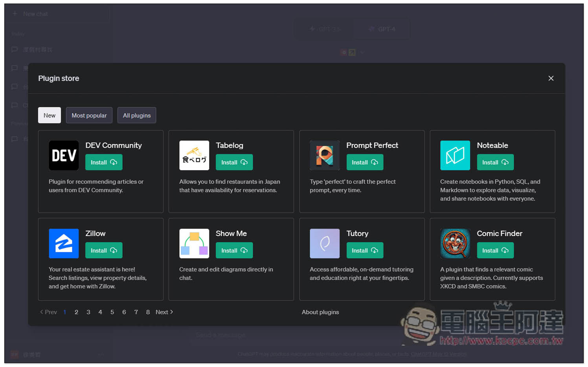Click the Tutory plugin icon

click(x=325, y=244)
